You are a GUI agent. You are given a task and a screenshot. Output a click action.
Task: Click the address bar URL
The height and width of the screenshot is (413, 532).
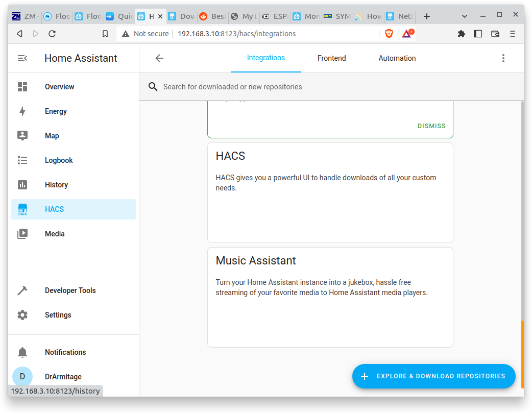tap(236, 34)
